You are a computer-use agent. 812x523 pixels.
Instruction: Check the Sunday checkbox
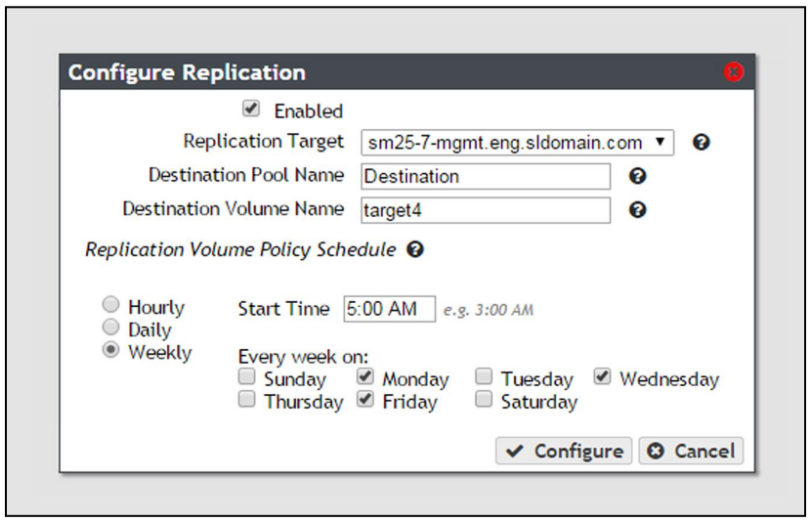[x=247, y=376]
